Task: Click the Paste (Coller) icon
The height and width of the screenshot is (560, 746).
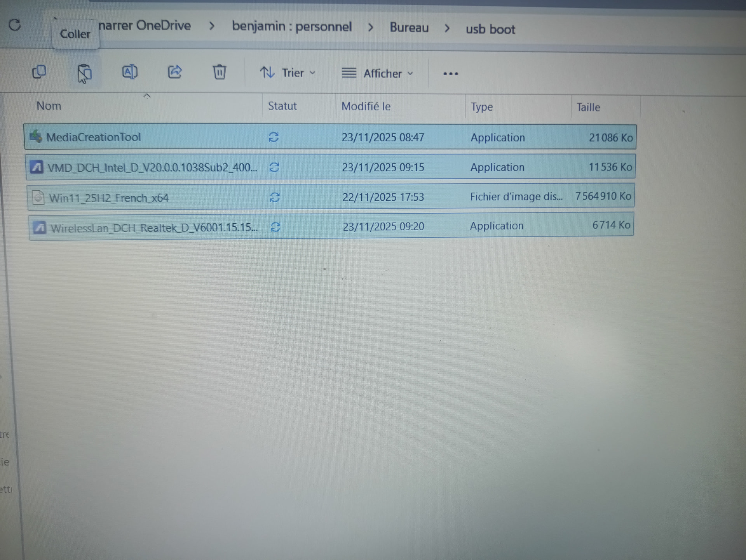Action: [x=84, y=73]
